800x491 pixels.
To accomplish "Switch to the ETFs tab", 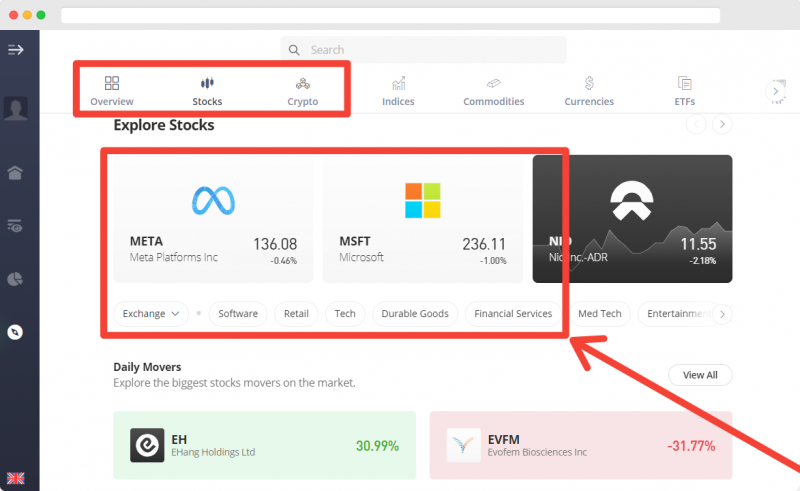I will tap(684, 91).
